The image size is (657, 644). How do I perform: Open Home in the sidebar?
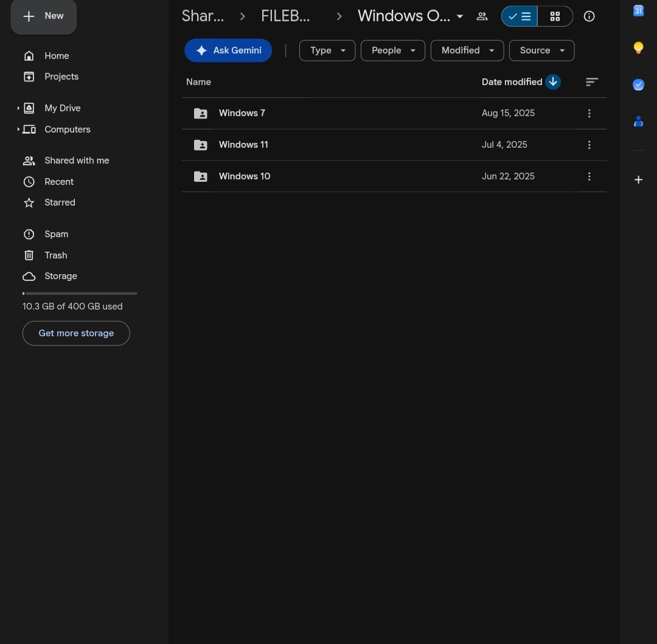57,56
